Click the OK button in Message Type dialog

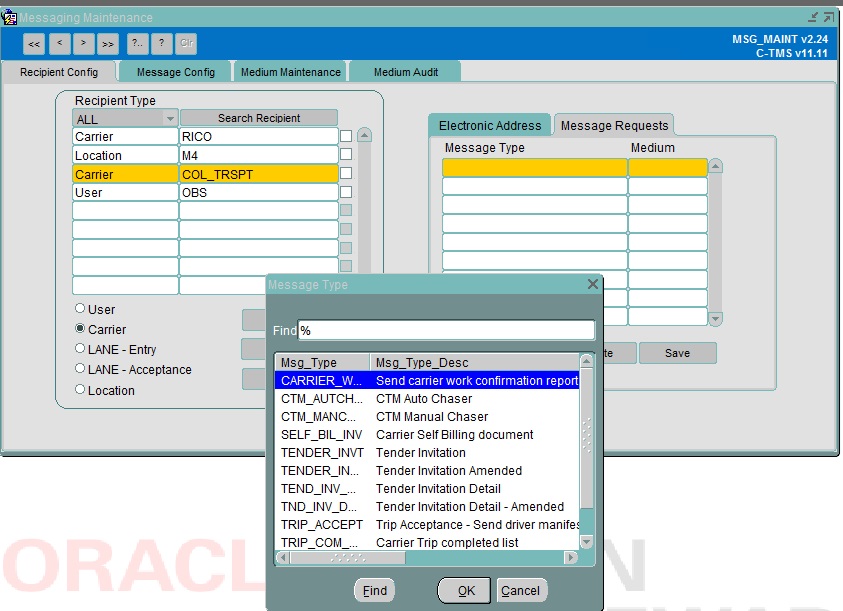[x=465, y=591]
